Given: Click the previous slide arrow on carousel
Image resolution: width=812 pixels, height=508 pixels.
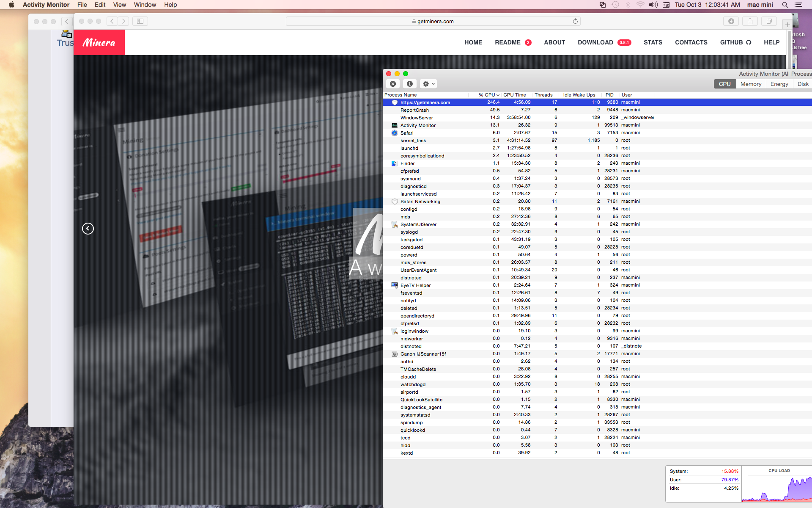Looking at the screenshot, I should point(88,229).
